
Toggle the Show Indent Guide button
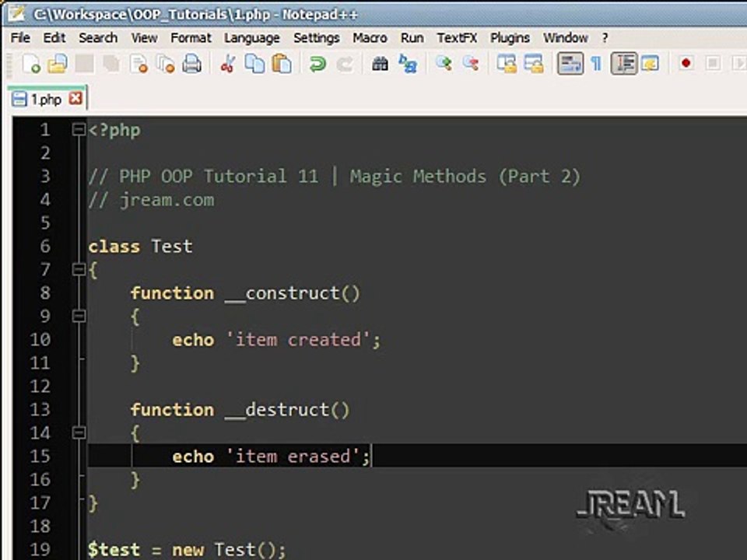(x=623, y=63)
